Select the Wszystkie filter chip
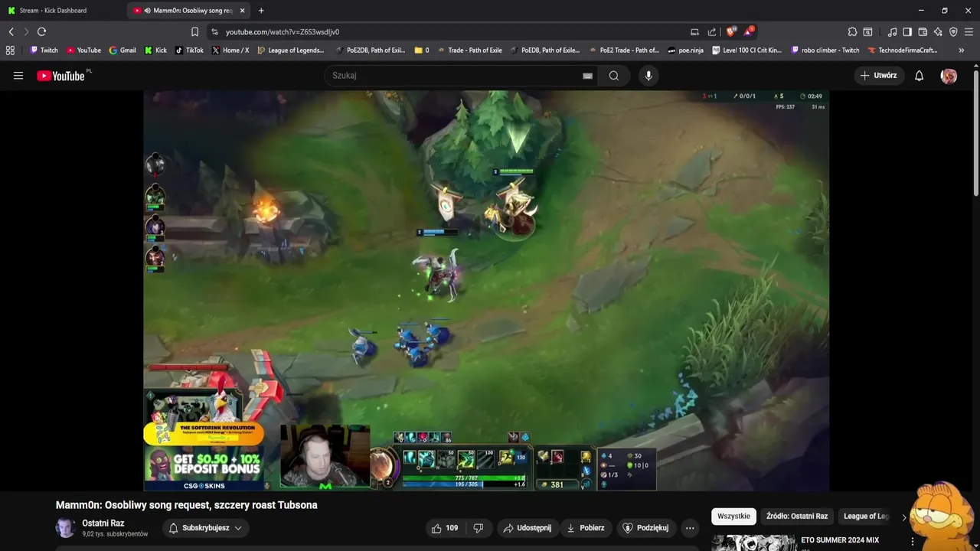The image size is (980, 551). point(733,516)
